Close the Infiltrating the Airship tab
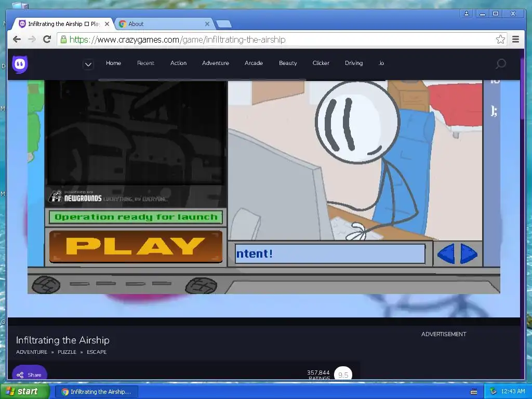 (x=107, y=24)
